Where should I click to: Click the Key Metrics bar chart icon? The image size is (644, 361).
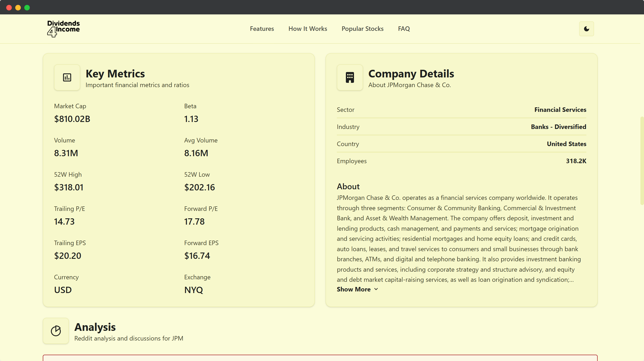pos(67,77)
